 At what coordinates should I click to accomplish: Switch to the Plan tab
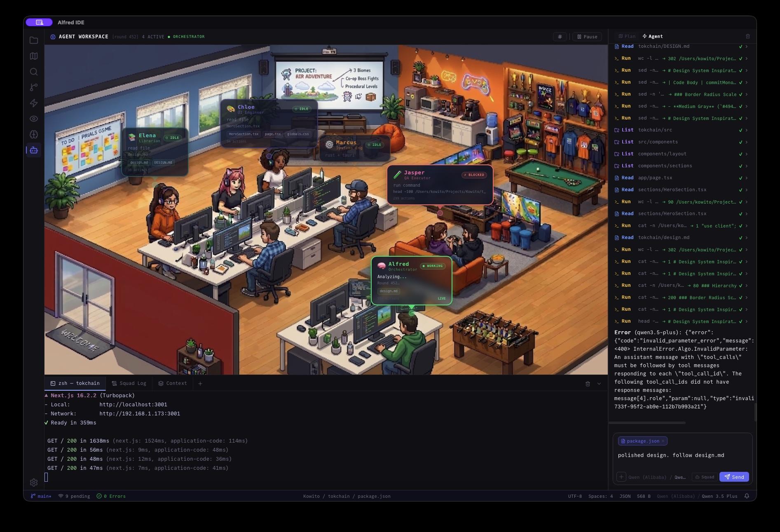click(627, 36)
